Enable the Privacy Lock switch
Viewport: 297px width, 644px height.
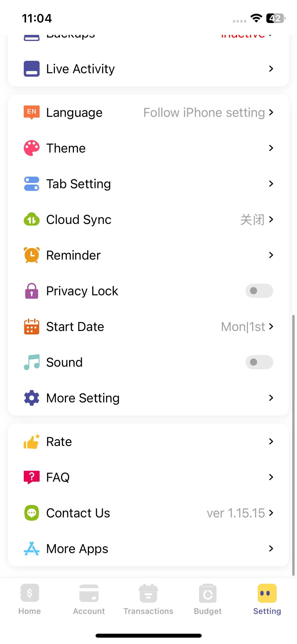point(259,291)
